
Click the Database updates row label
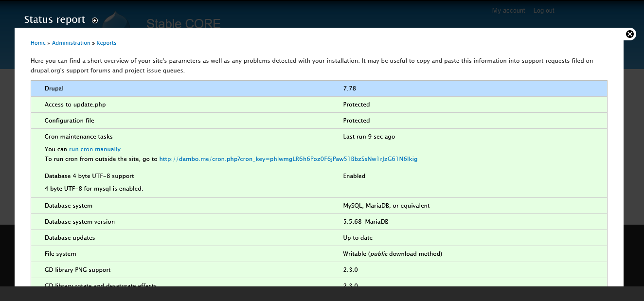(x=70, y=238)
